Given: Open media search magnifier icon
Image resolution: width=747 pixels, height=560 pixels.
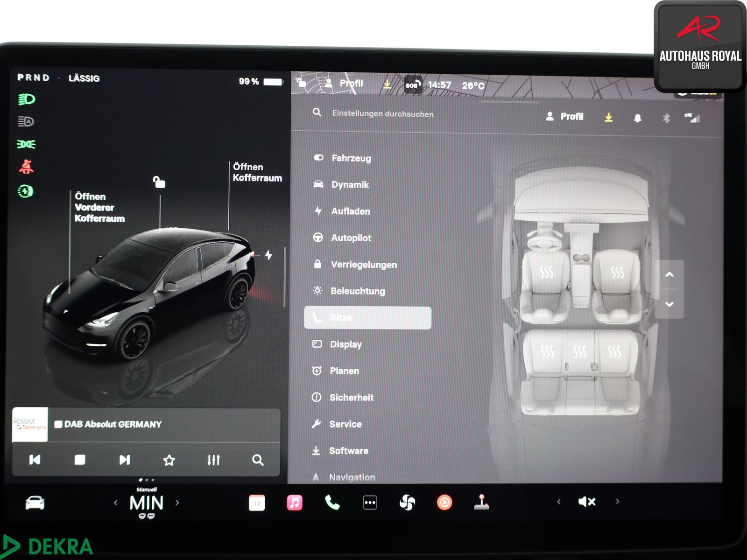Looking at the screenshot, I should (258, 460).
